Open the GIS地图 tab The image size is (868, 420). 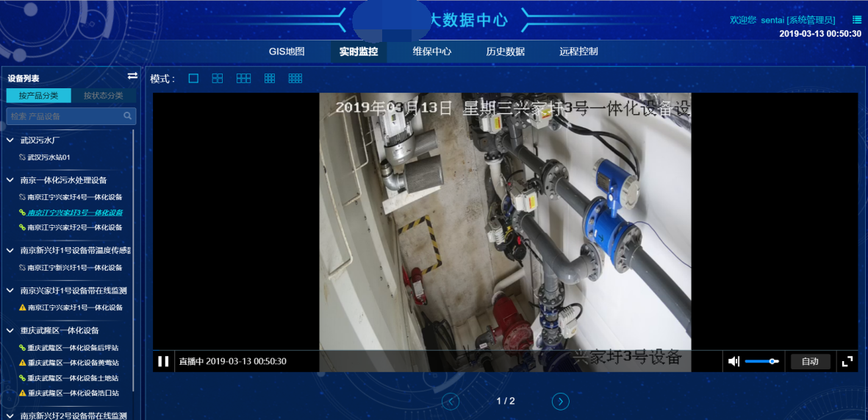point(287,51)
